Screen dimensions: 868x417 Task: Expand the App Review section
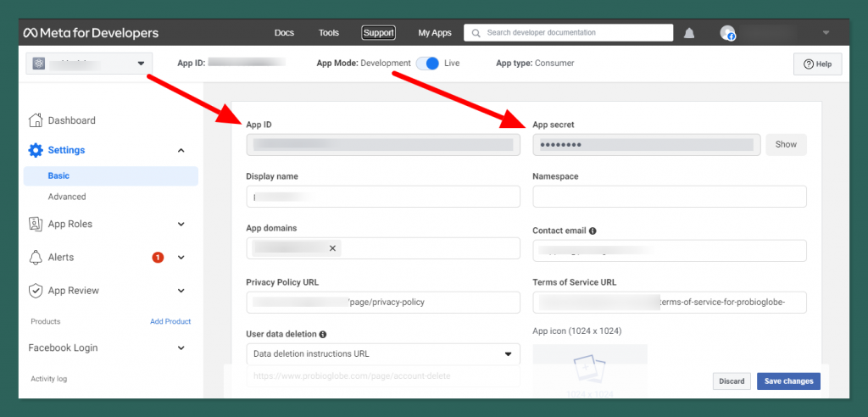point(181,290)
